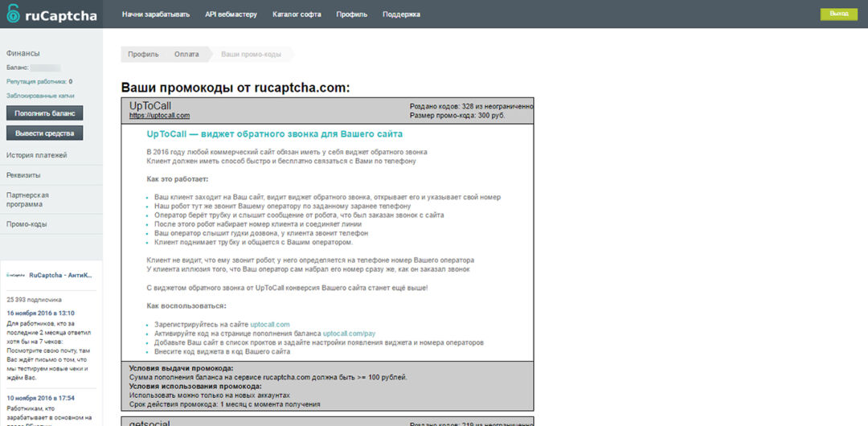Click 'Роздано кодов: 328' text
Screen dimensions: 868x426
472,106
